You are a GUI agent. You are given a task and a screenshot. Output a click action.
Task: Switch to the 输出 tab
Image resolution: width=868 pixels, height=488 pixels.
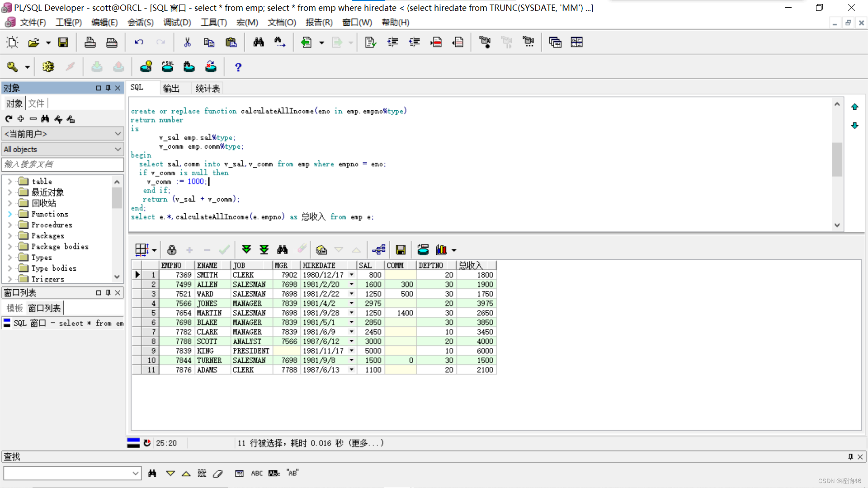171,88
